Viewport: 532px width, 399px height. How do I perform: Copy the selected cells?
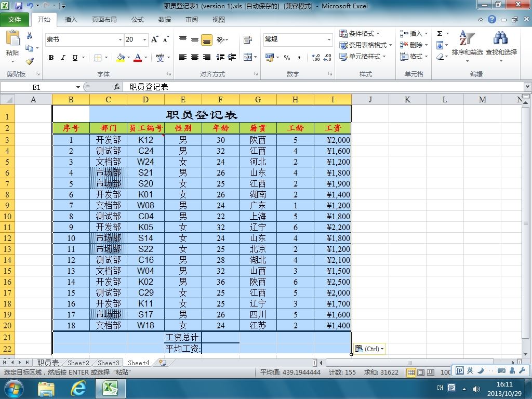point(30,48)
